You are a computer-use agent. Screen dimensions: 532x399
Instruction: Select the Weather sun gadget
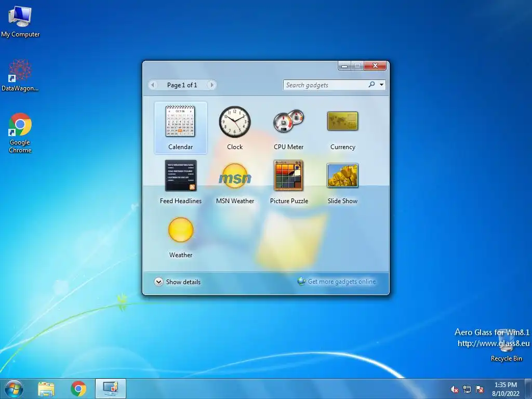pyautogui.click(x=180, y=236)
